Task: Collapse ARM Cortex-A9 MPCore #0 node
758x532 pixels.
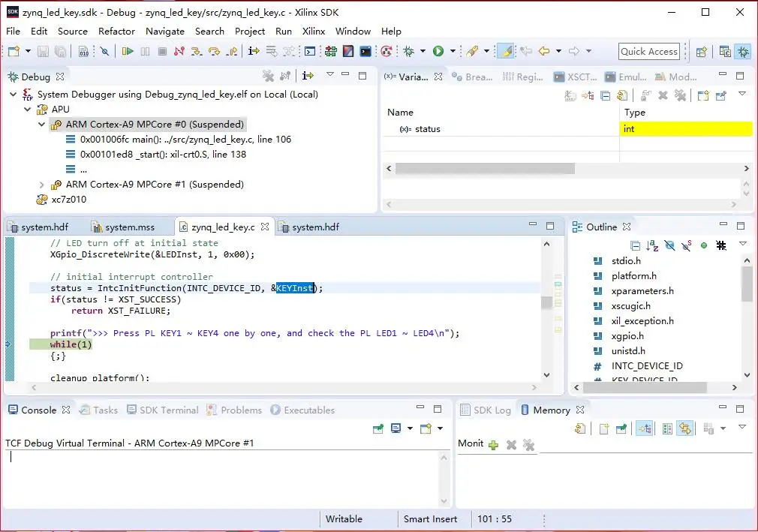Action: point(42,125)
